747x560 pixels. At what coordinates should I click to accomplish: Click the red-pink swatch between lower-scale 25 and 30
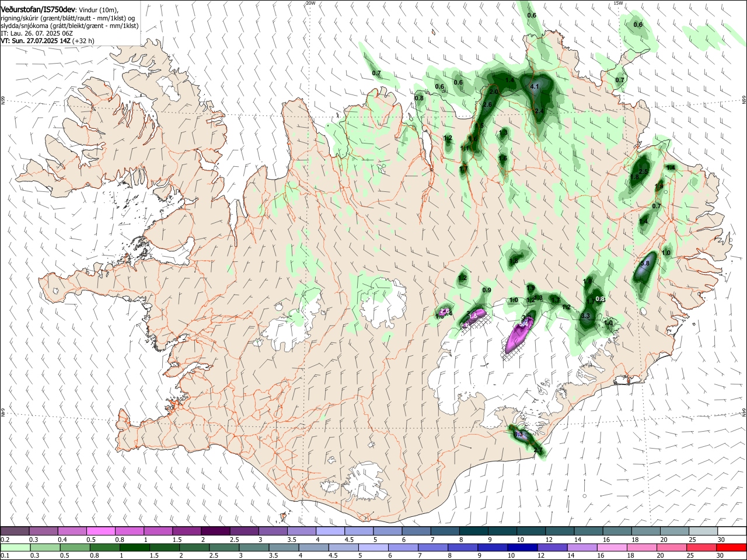(x=701, y=547)
